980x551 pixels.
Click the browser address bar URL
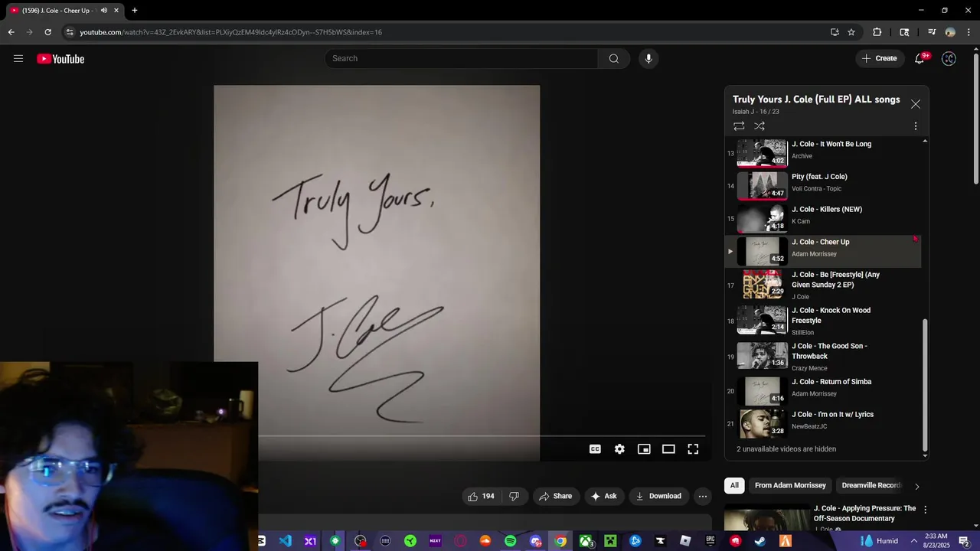click(231, 32)
